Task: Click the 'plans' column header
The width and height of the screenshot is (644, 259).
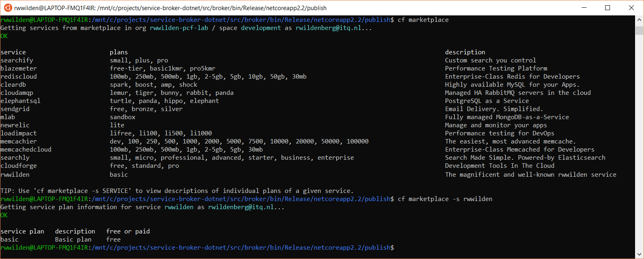Action: click(x=119, y=52)
